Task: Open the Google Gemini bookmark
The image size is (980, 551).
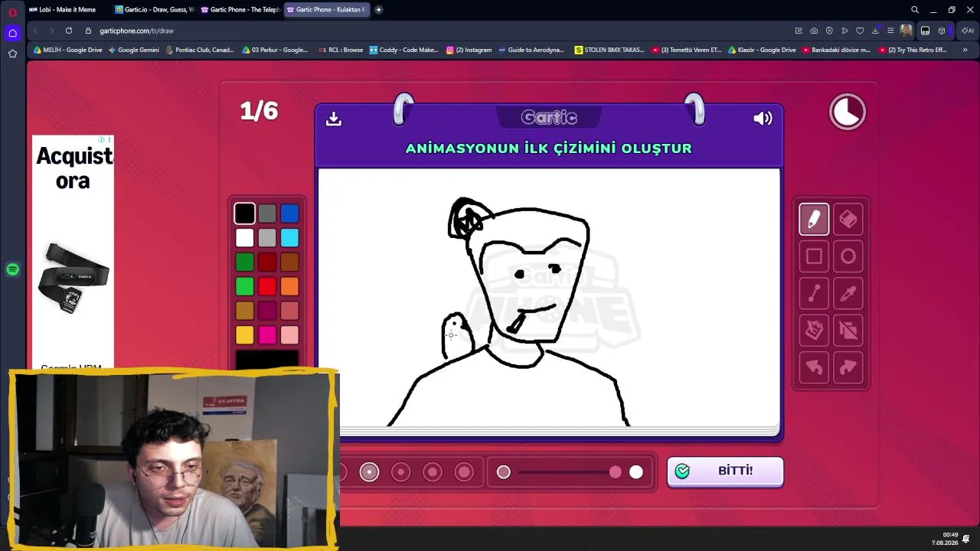Action: [134, 50]
